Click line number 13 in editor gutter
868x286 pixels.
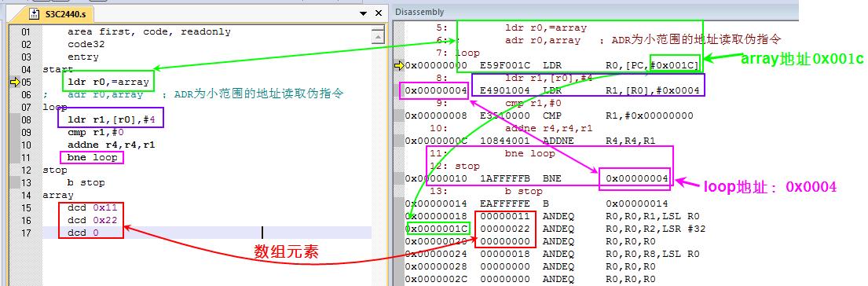(x=26, y=182)
